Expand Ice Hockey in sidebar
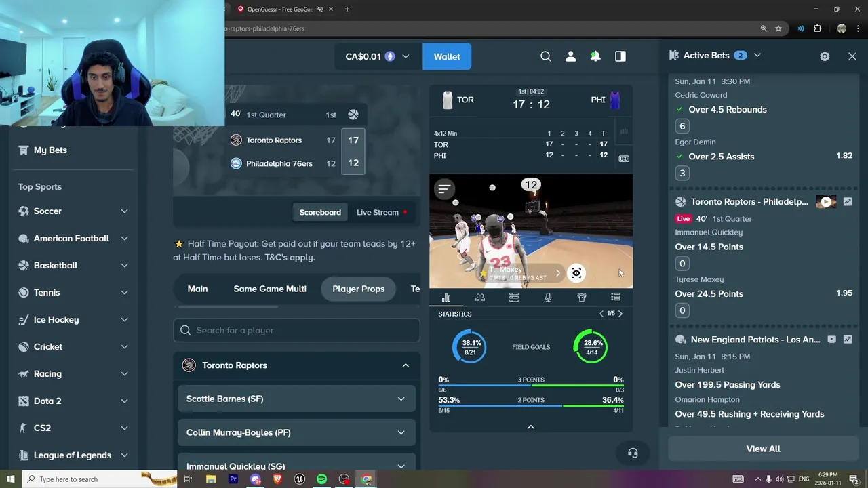The width and height of the screenshot is (868, 488). pyautogui.click(x=124, y=320)
